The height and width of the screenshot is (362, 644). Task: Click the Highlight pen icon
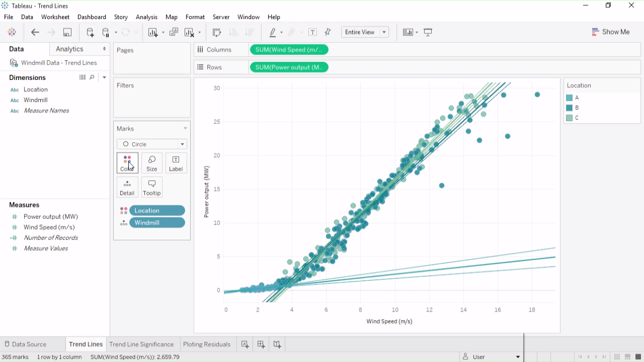pos(273,32)
